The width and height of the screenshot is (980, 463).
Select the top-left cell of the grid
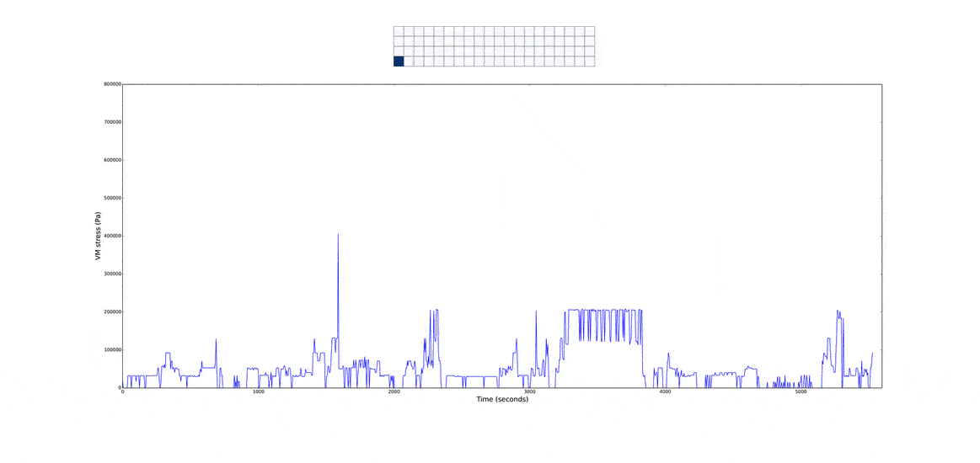(399, 31)
